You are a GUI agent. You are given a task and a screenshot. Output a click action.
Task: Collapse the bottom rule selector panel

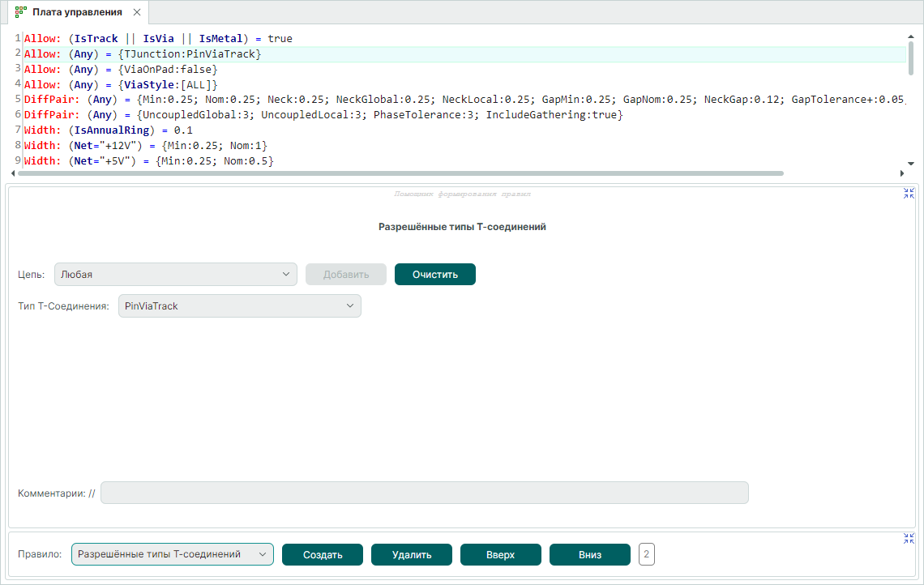(909, 539)
